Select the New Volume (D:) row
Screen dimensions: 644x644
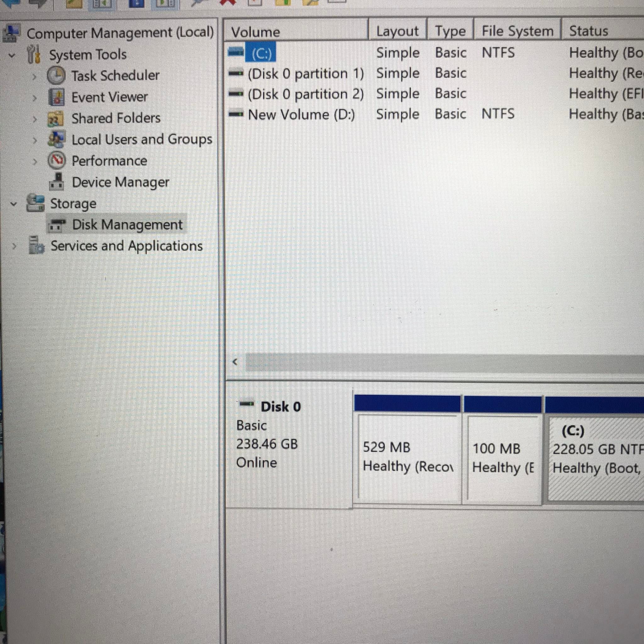point(301,115)
